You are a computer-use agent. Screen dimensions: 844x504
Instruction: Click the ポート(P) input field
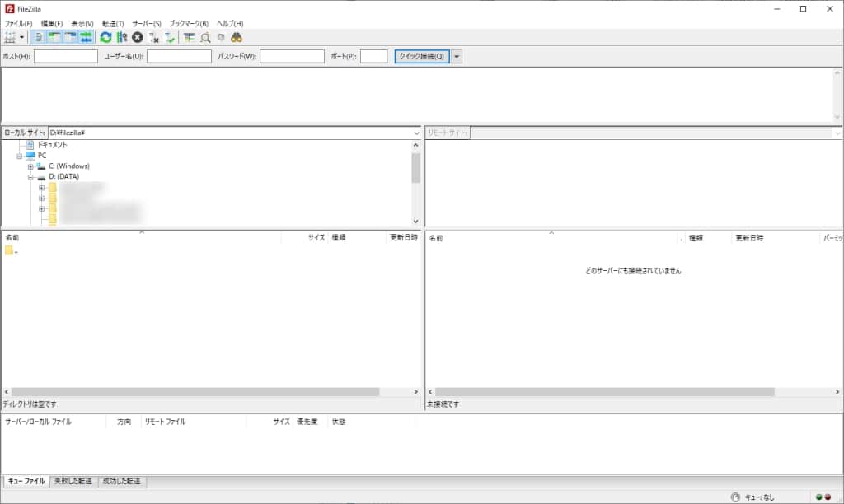tap(374, 57)
